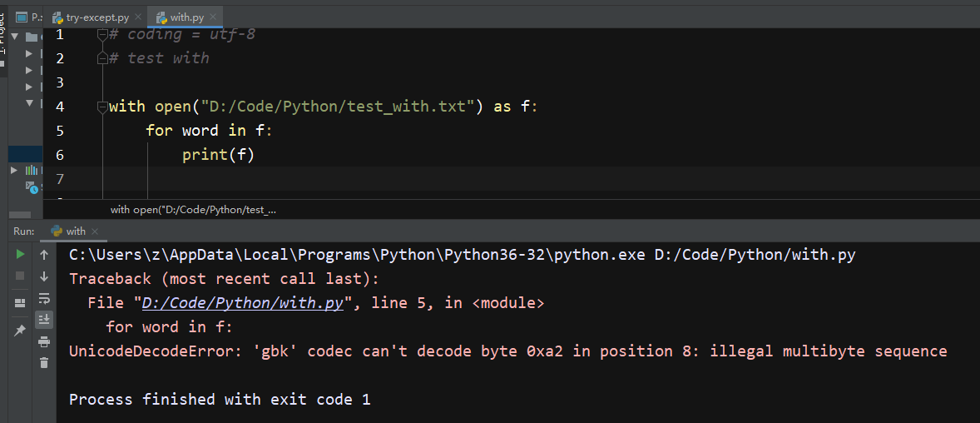This screenshot has height=423, width=980.
Task: Click the gray Stop process square icon
Action: point(20,276)
